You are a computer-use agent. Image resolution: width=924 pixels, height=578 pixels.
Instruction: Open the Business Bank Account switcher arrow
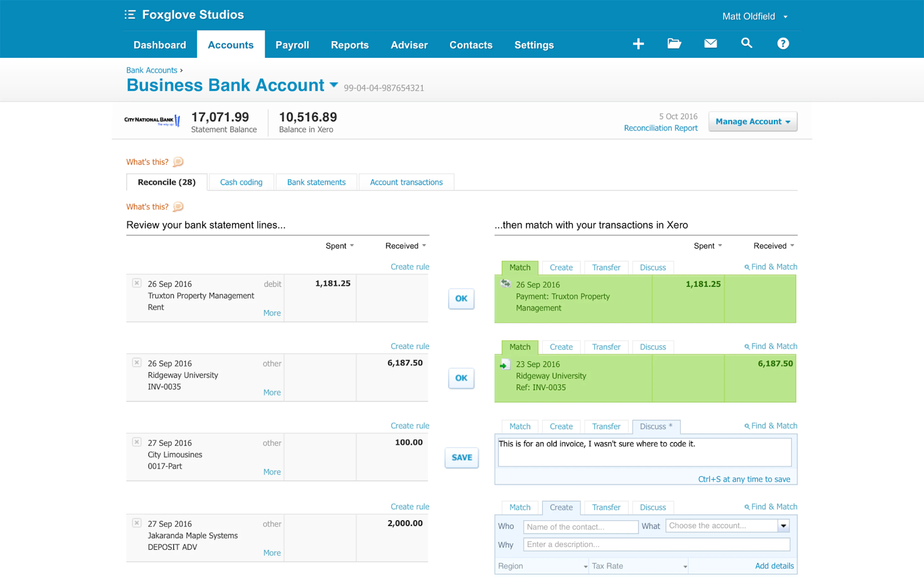pos(334,85)
